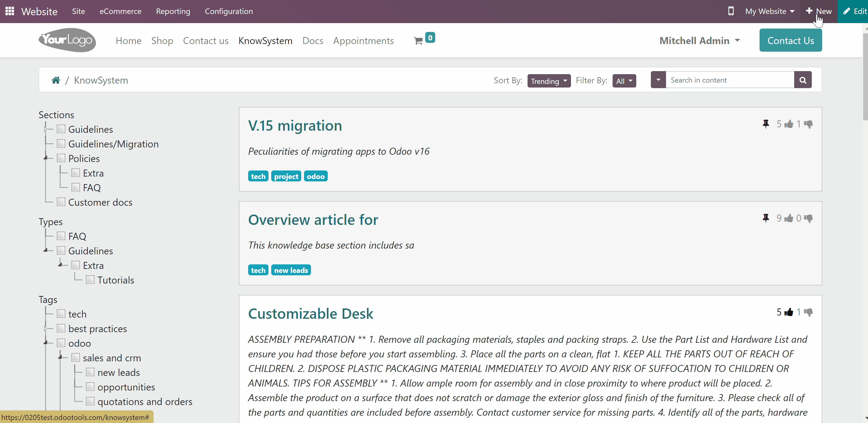This screenshot has height=423, width=868.
Task: Check the Tutorials type checkbox
Action: click(90, 280)
